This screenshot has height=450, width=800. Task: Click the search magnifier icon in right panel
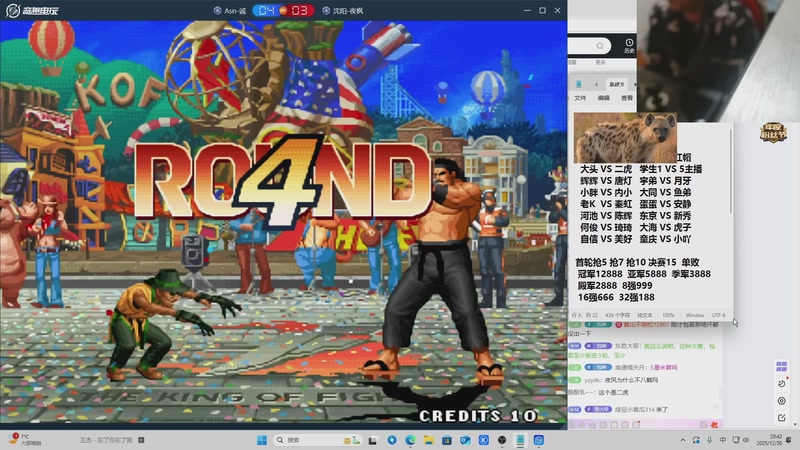600,46
